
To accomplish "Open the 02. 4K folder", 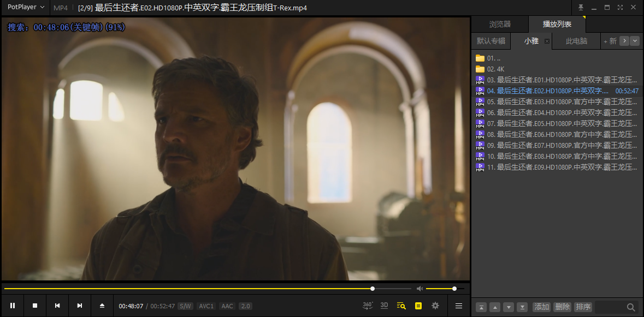I will tap(557, 69).
